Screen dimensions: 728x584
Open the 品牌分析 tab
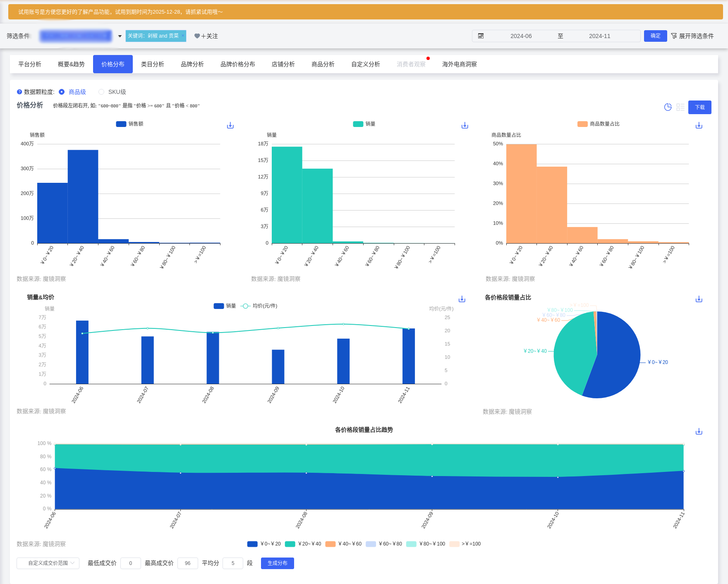point(192,64)
